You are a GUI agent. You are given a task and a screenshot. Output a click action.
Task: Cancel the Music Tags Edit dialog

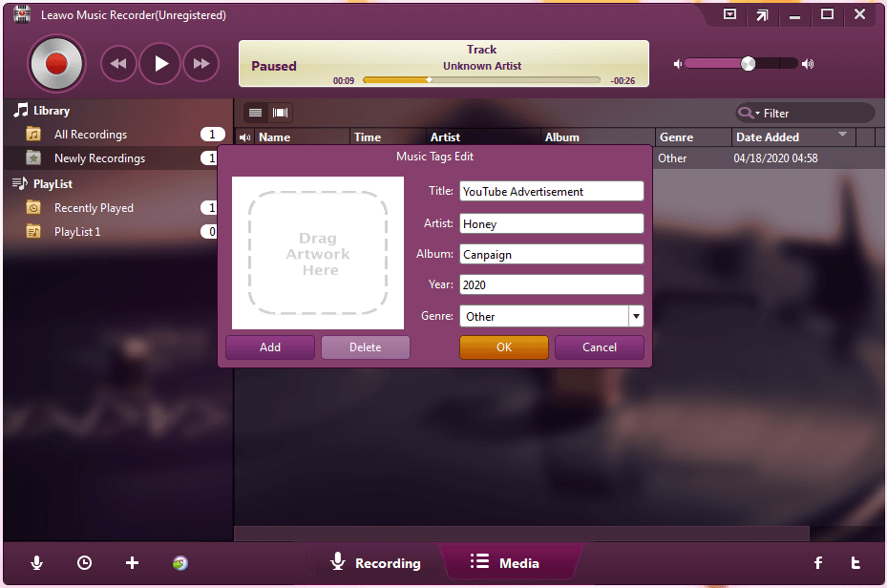(x=600, y=347)
